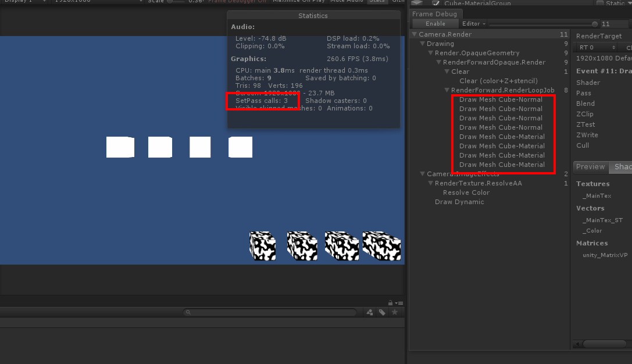Click the _MainTex texture entry
This screenshot has height=364, width=632.
point(597,195)
